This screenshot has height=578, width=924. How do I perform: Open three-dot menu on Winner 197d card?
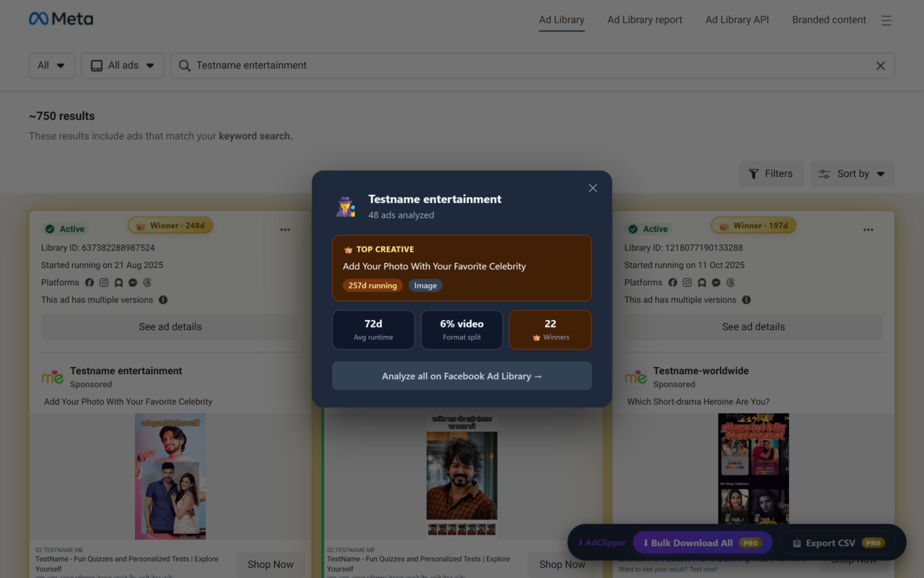(868, 230)
